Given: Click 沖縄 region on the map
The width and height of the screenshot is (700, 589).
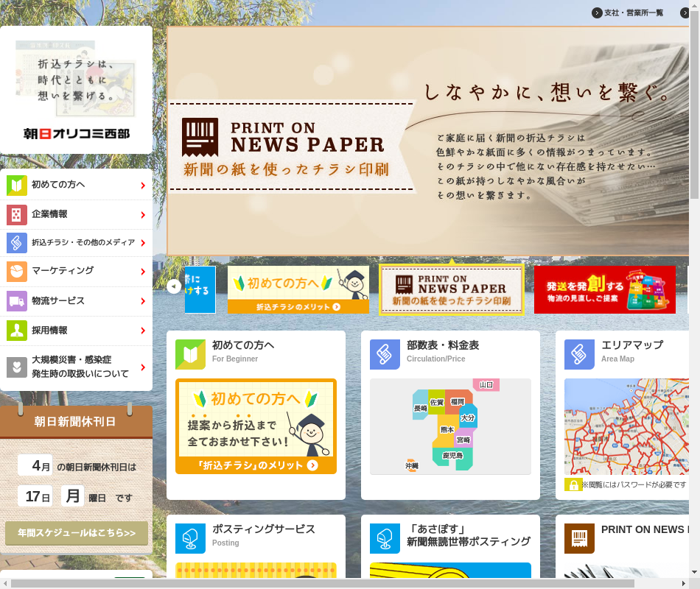Looking at the screenshot, I should [412, 466].
